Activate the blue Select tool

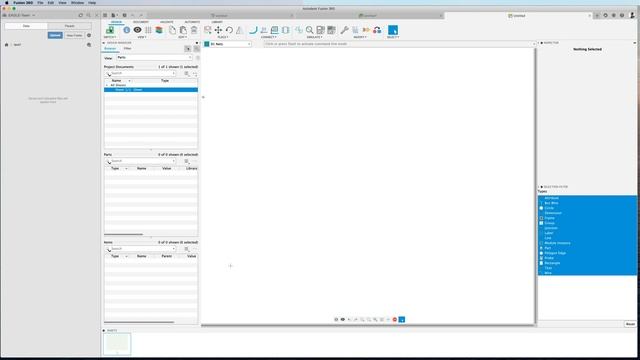click(393, 30)
